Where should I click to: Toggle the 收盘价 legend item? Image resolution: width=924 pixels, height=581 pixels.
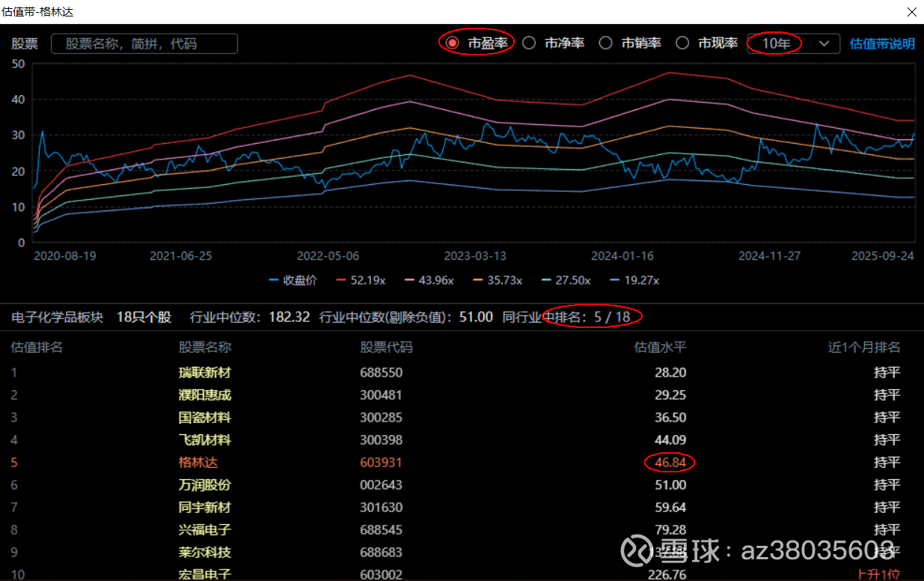coord(293,280)
